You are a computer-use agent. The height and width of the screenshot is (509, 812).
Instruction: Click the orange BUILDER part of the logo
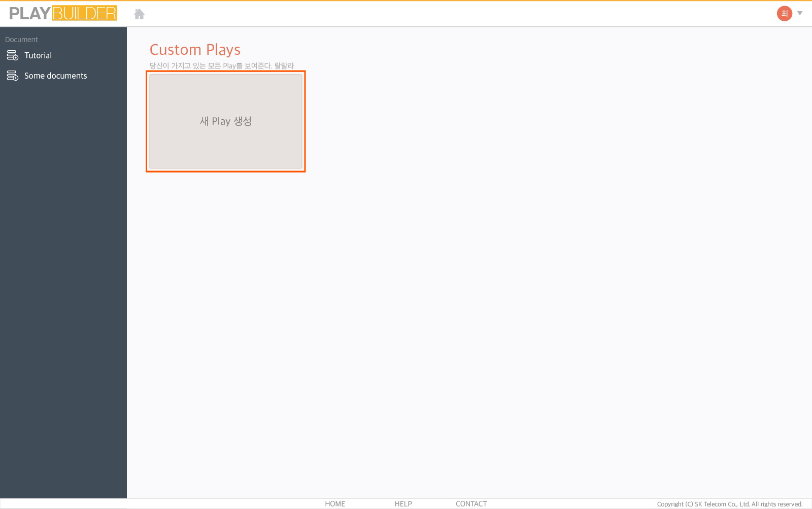(84, 13)
